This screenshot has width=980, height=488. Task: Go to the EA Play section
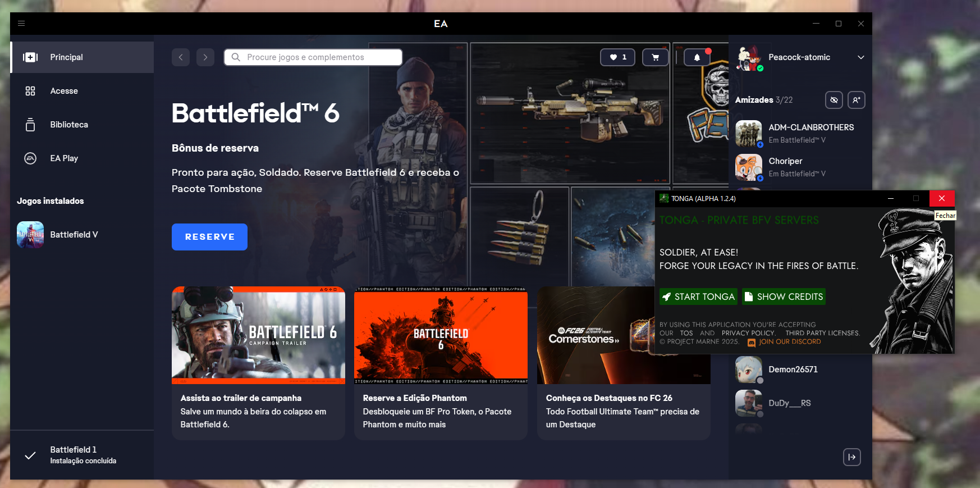64,158
